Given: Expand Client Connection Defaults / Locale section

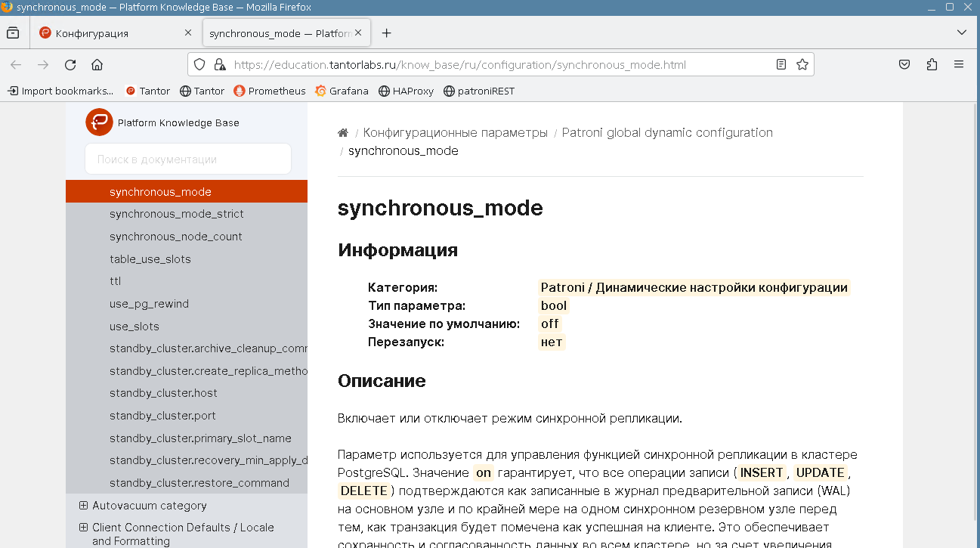Looking at the screenshot, I should pos(83,528).
